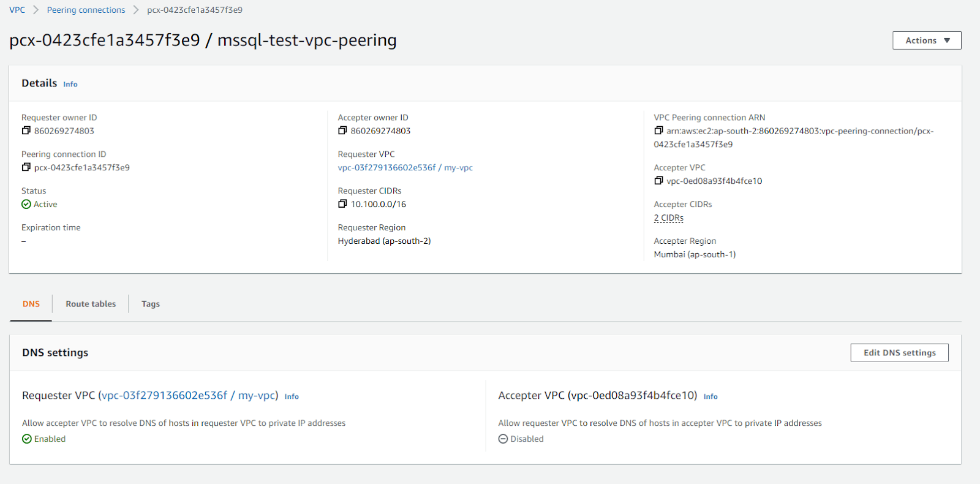Click the Edit DNS settings button
The image size is (980, 484).
pyautogui.click(x=899, y=353)
